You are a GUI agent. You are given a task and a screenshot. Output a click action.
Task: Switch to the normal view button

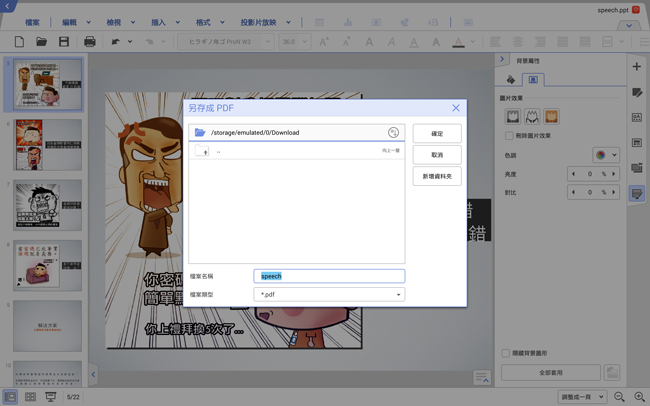click(x=10, y=397)
